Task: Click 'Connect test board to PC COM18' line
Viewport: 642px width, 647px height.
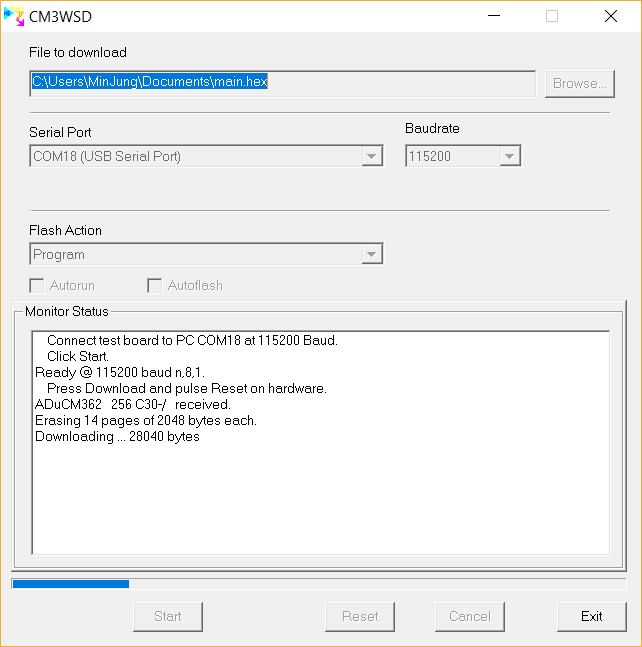Action: point(192,340)
